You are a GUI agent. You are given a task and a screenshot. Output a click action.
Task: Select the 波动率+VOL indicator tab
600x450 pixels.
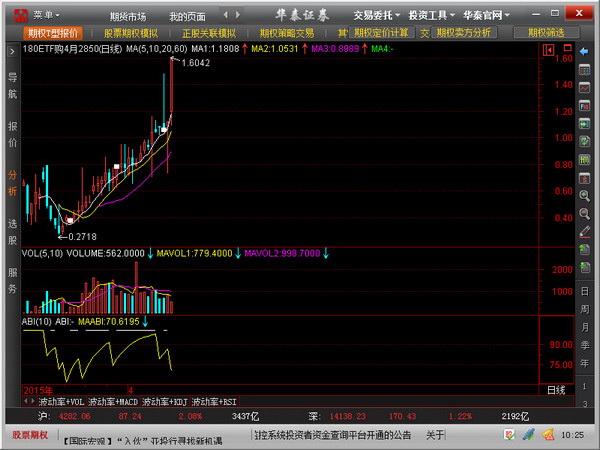point(61,402)
